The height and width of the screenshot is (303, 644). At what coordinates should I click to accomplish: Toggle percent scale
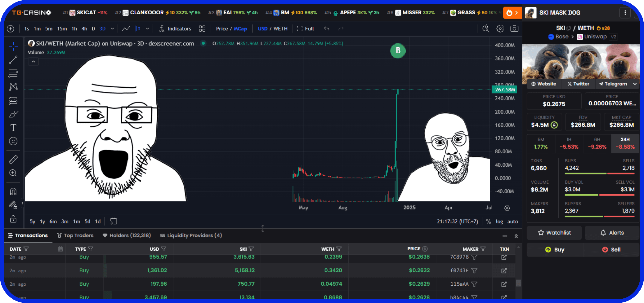pyautogui.click(x=489, y=222)
